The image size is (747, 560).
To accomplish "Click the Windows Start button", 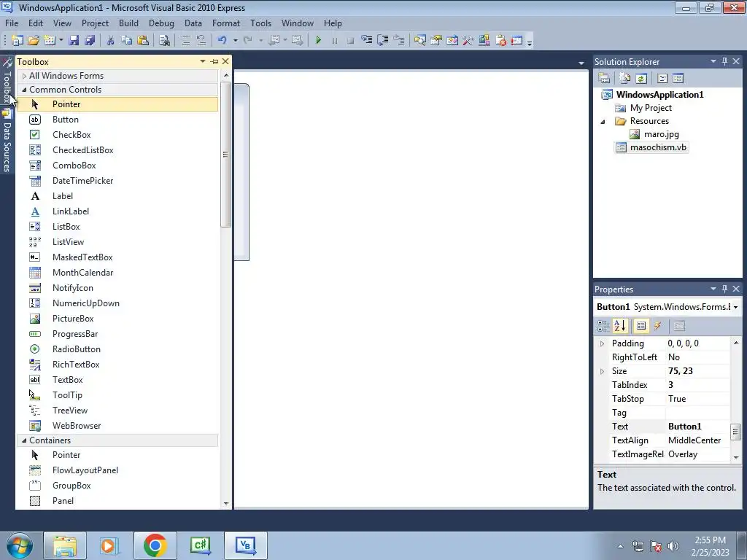I will [x=20, y=545].
